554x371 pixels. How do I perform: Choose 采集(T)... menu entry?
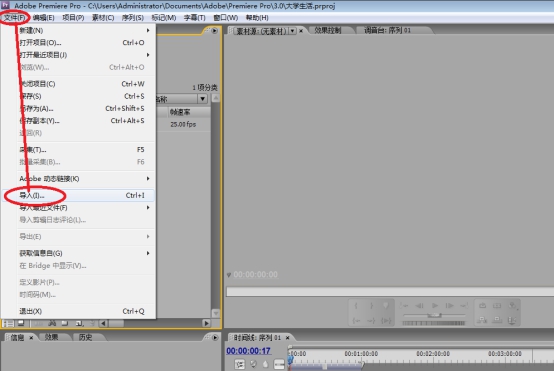coord(79,149)
